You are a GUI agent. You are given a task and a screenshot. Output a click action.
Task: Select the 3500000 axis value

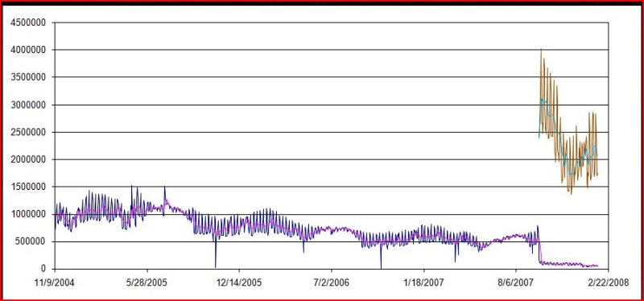pos(28,77)
